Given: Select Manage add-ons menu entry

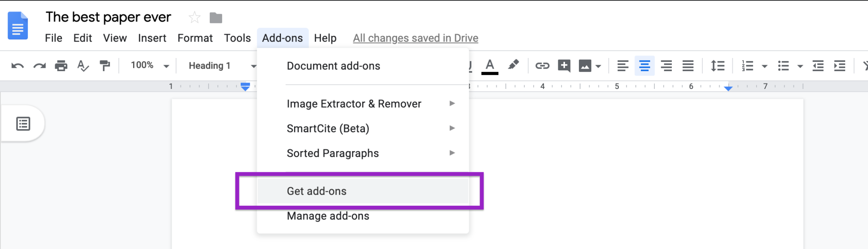Looking at the screenshot, I should [x=363, y=216].
